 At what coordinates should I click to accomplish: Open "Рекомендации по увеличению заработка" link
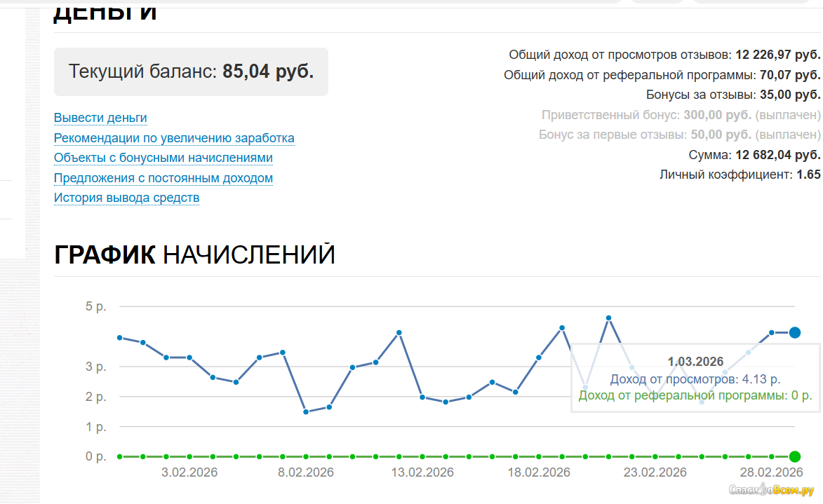point(174,138)
